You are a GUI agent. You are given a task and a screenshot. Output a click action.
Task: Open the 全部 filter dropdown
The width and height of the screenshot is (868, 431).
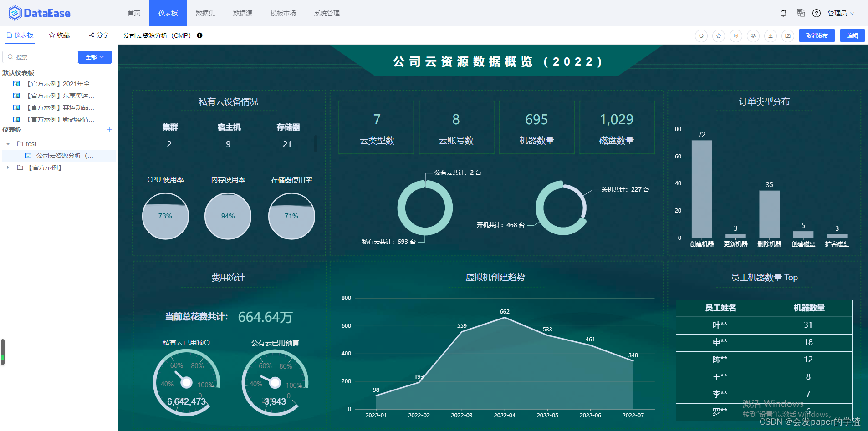point(94,57)
